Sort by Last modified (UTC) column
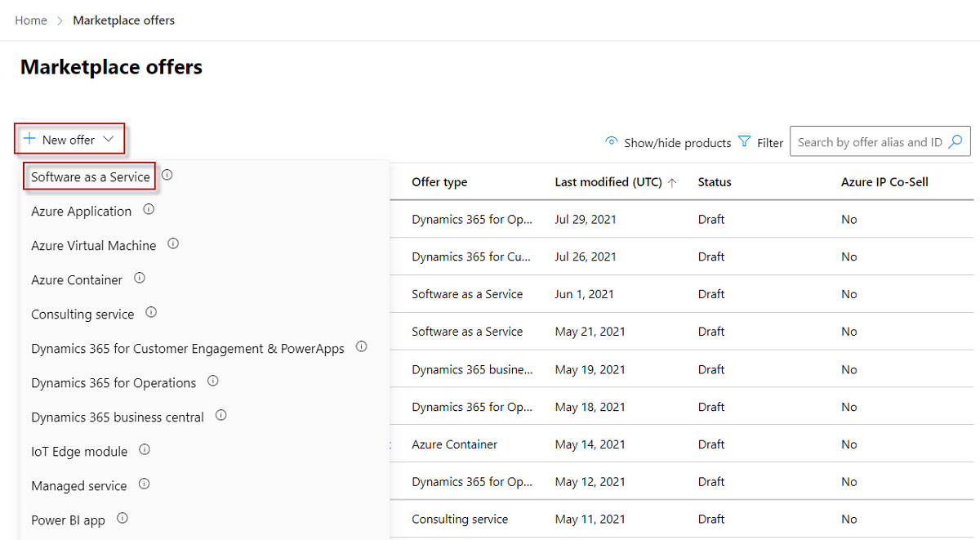 click(608, 182)
